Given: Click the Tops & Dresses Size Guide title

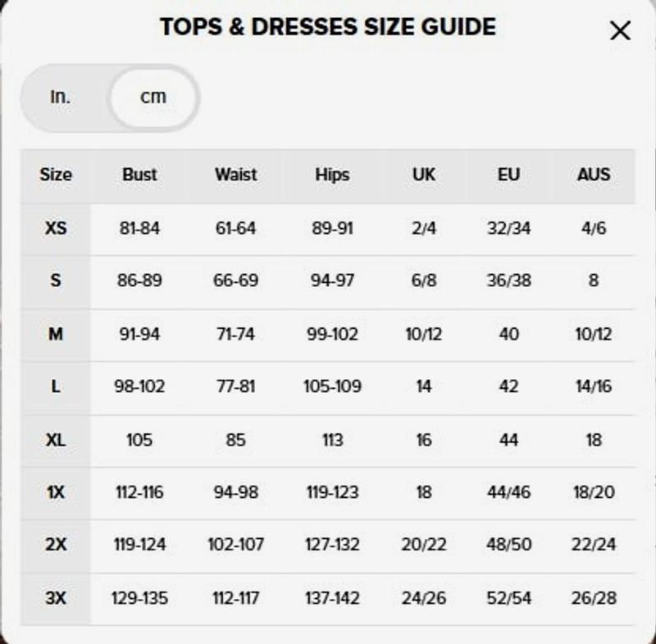Looking at the screenshot, I should (327, 27).
